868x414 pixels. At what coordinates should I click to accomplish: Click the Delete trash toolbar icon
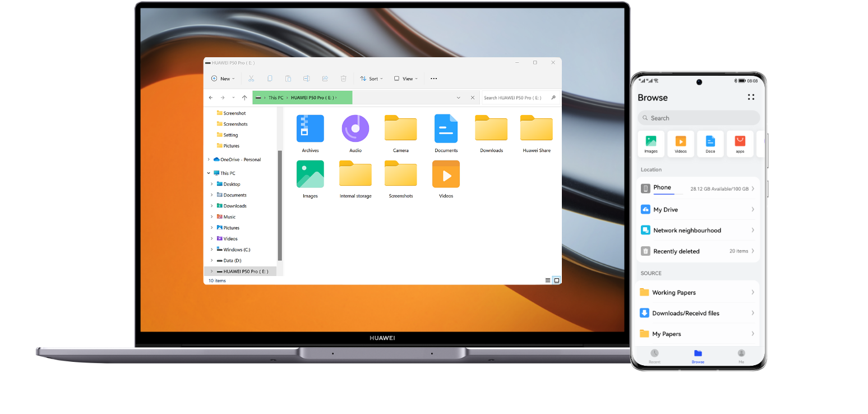(344, 79)
